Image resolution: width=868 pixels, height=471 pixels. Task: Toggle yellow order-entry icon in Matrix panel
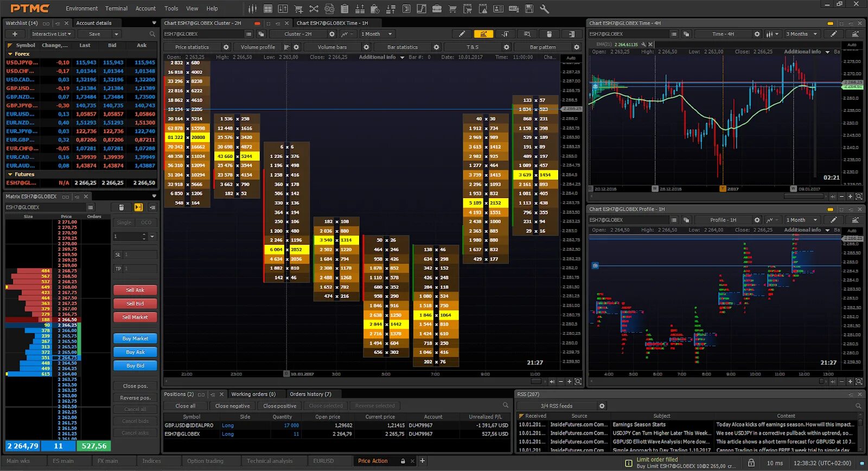click(138, 207)
